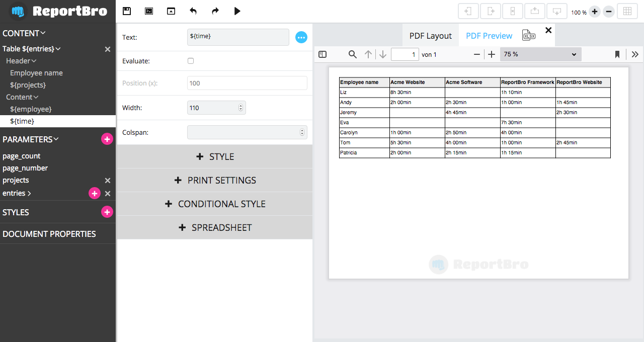Insert row above icon
Viewport: 644px width, 342px height.
535,11
